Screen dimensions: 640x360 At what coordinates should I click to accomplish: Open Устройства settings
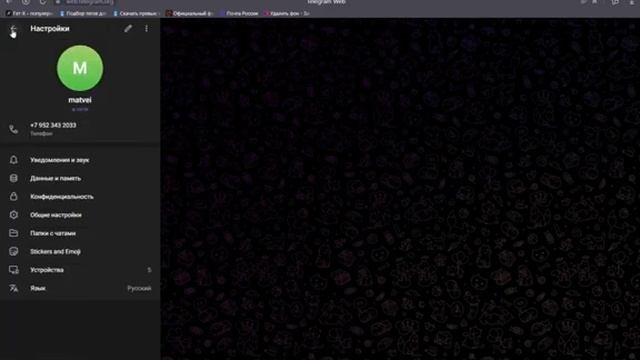[80, 270]
